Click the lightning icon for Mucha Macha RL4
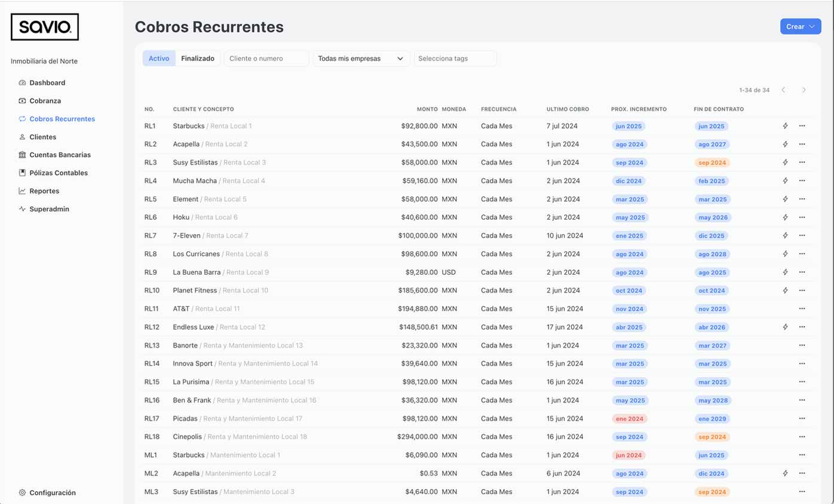Screen dimensions: 834x504 tap(785, 181)
